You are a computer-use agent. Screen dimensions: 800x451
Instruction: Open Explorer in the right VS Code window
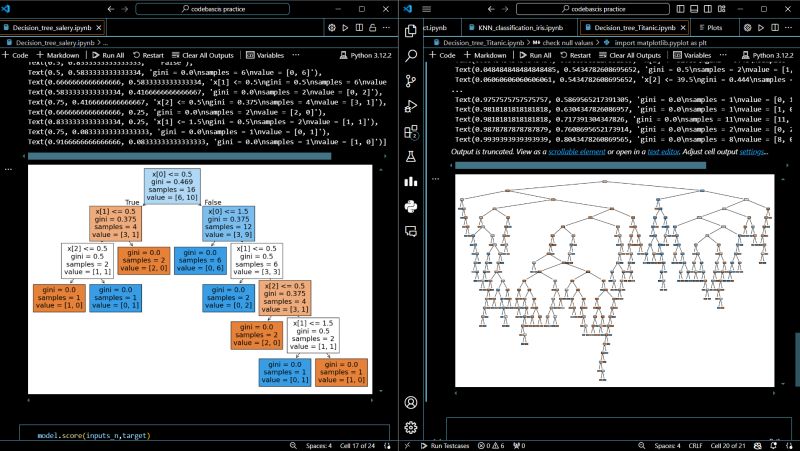[411, 31]
